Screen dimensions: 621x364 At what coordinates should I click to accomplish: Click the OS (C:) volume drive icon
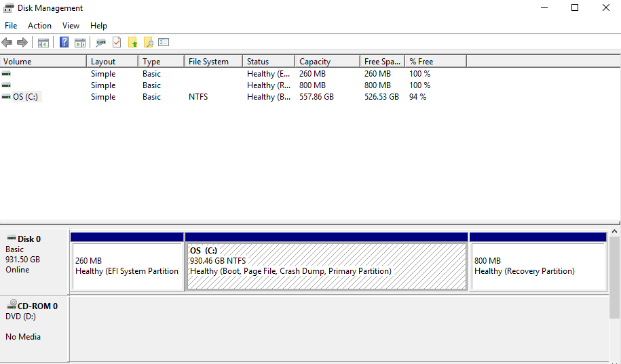6,96
